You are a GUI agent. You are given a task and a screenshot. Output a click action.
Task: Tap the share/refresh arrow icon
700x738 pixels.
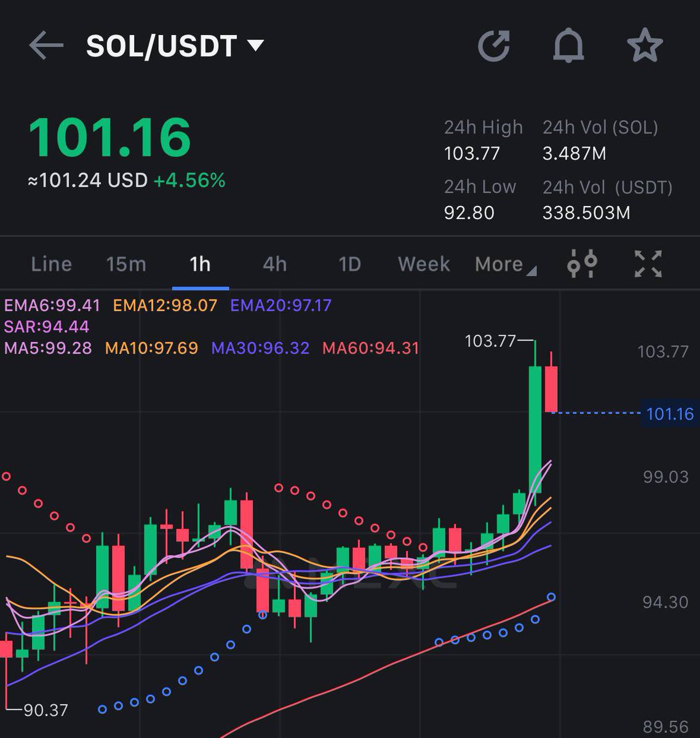coord(494,46)
